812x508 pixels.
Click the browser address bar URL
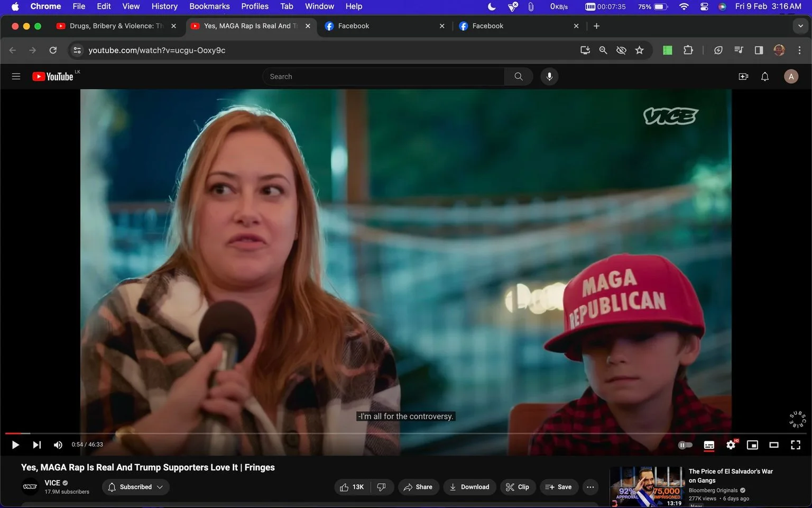tap(157, 50)
